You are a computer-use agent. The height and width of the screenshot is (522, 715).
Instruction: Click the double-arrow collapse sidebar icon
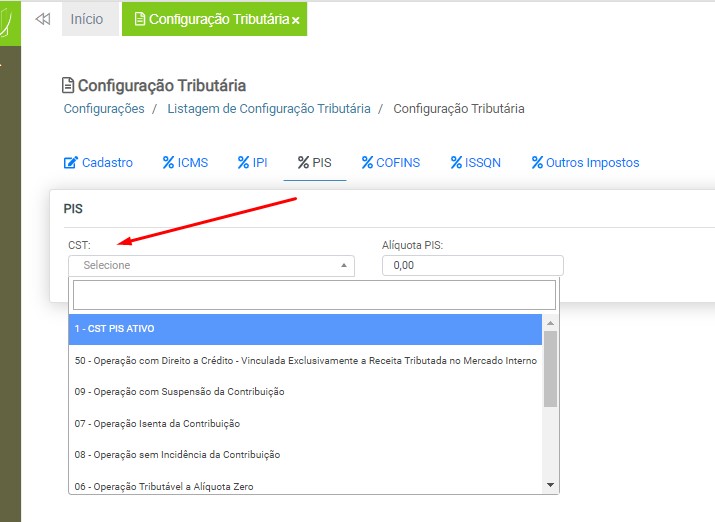point(42,19)
